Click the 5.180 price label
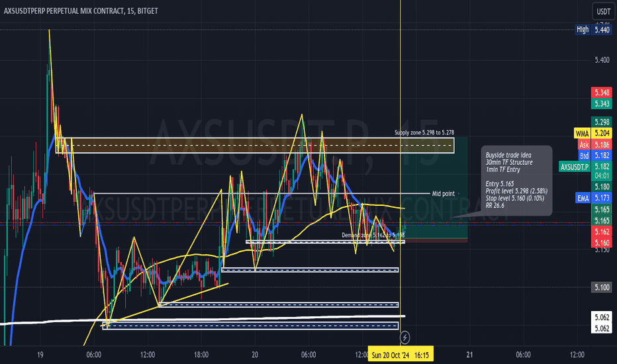This screenshot has height=364, width=617. point(602,187)
